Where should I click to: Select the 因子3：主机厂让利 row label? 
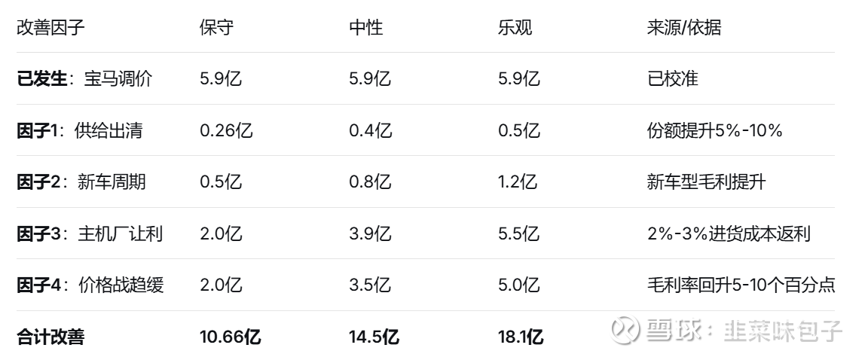(x=90, y=233)
